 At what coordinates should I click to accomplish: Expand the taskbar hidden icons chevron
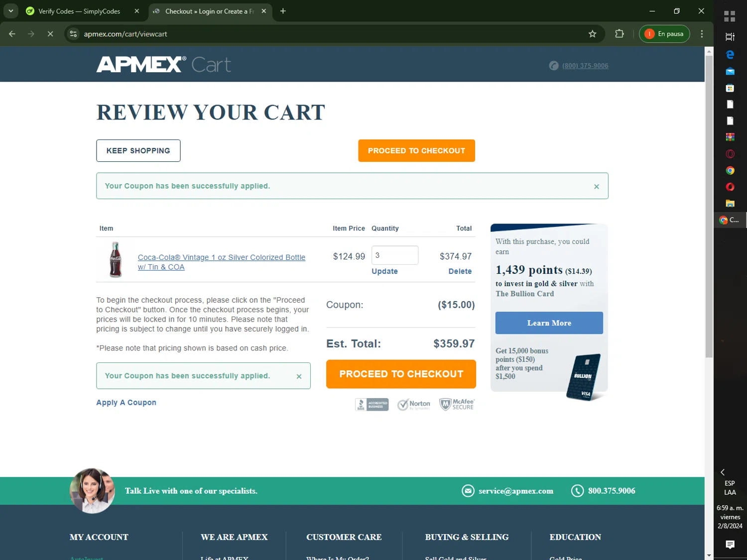pos(723,472)
